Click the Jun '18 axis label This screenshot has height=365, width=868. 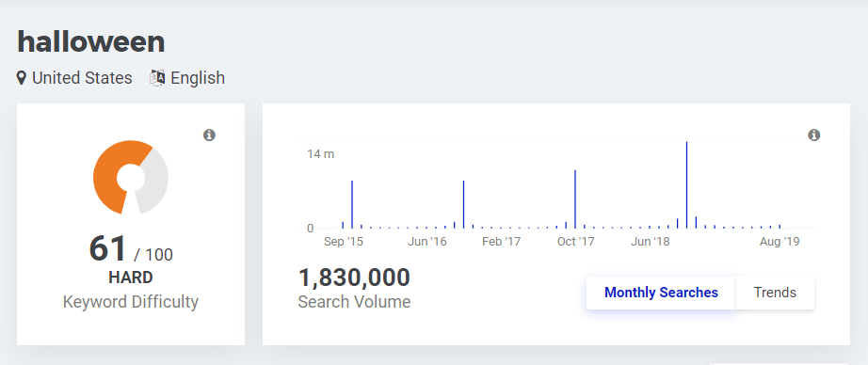pyautogui.click(x=650, y=242)
